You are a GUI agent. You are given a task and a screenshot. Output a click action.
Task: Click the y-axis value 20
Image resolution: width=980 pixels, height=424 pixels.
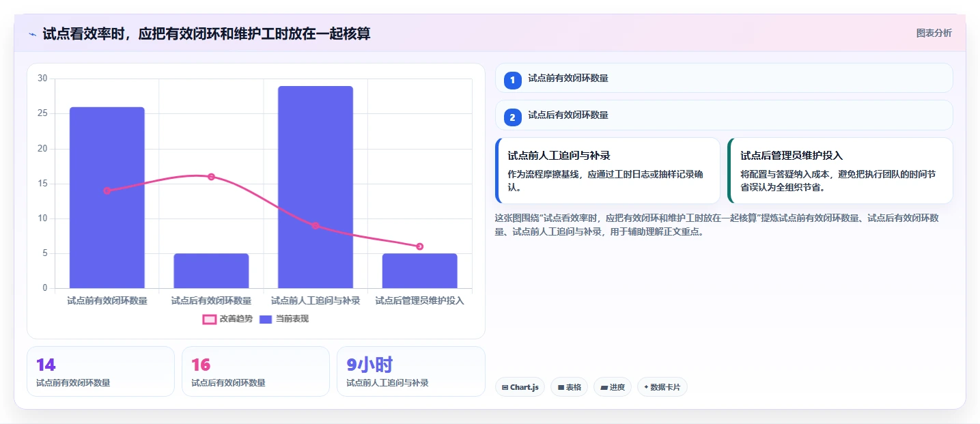[42, 149]
